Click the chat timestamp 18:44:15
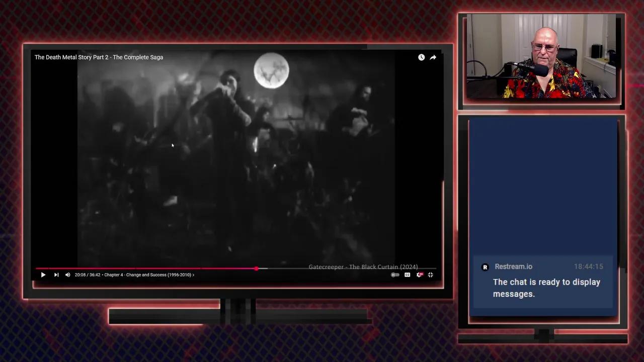This screenshot has height=362, width=644. [588, 267]
